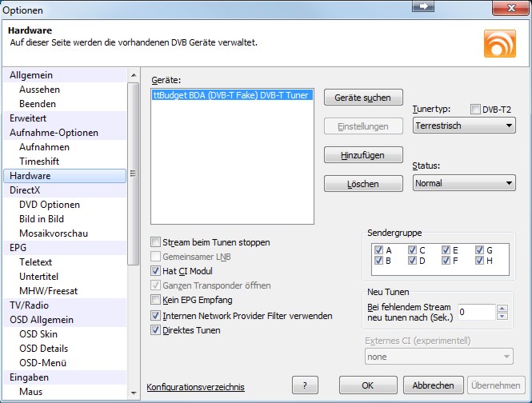
Task: Open the Konfigurationsverzeichnis link
Action: (195, 388)
